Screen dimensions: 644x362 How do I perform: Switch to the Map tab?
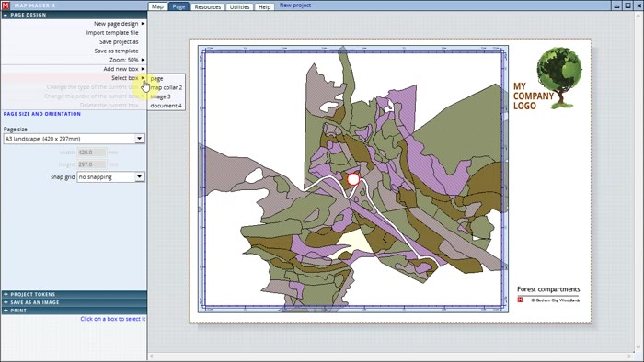(157, 6)
